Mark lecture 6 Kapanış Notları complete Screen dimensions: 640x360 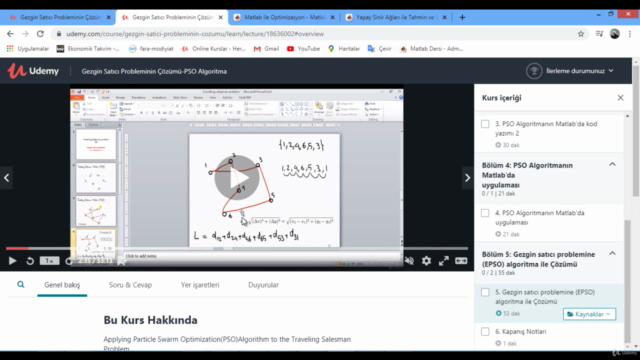pos(485,331)
